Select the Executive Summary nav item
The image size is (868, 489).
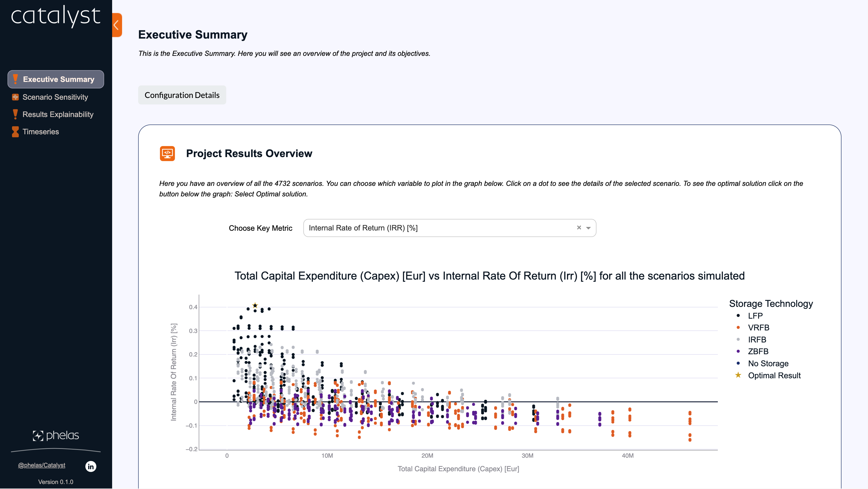point(56,79)
